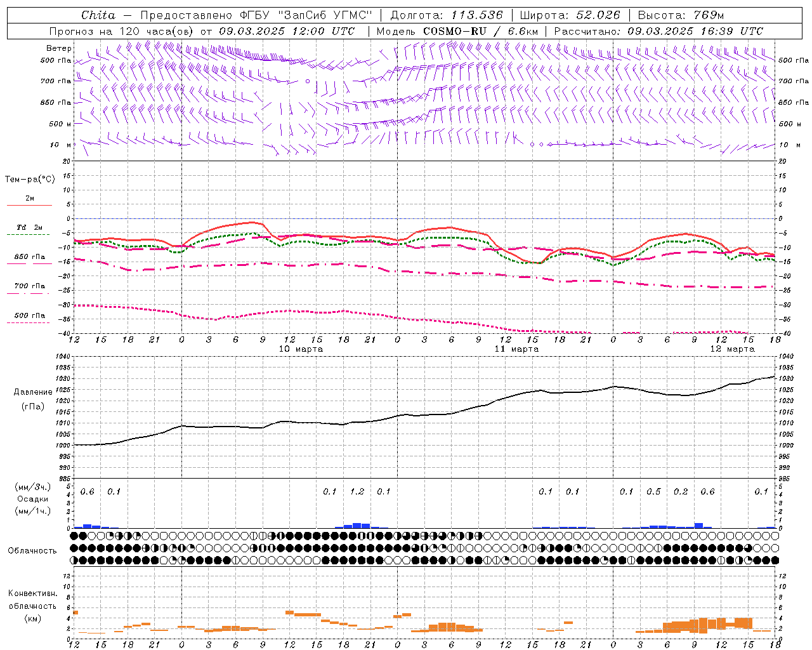The width and height of the screenshot is (812, 650).
Task: Click the "Давление" pressure panel label
Action: pos(33,392)
